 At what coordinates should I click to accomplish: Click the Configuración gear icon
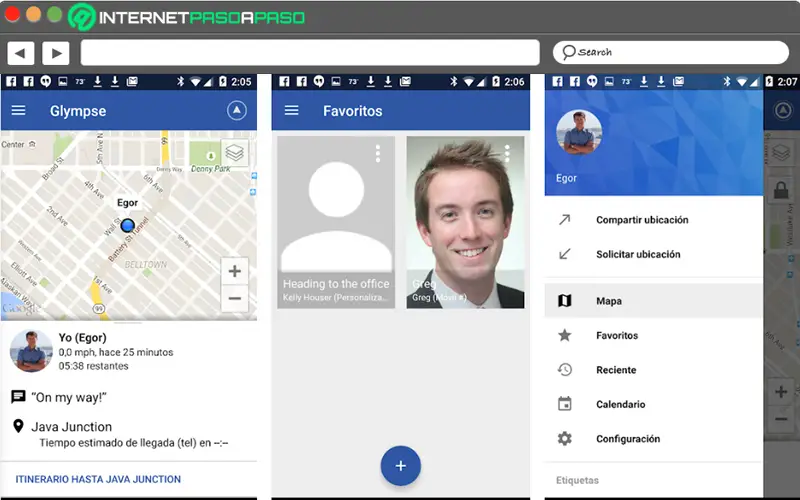click(564, 439)
